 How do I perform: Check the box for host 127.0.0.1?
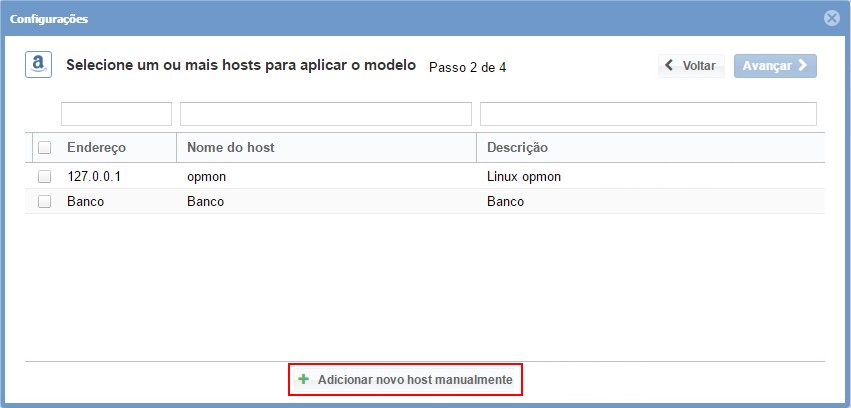(44, 176)
